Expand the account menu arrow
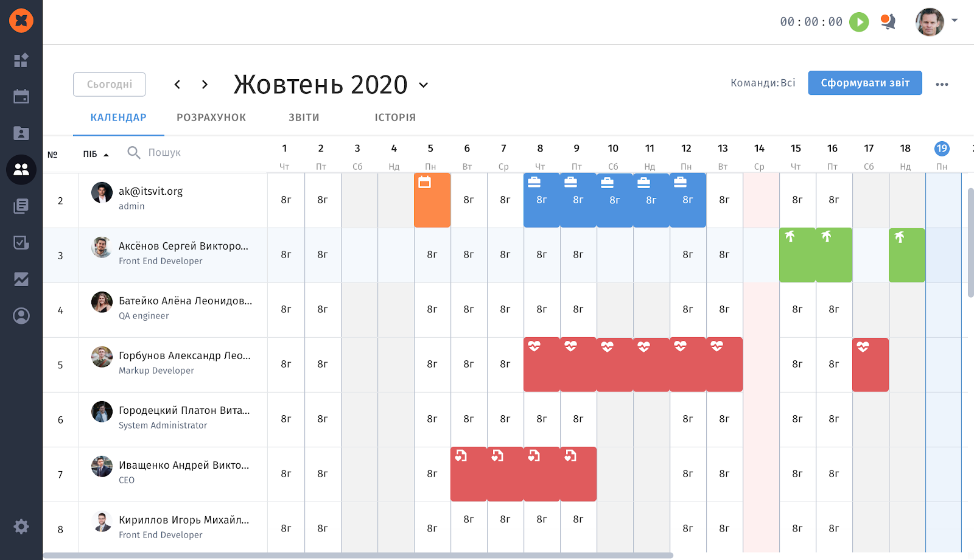This screenshot has width=974, height=560. click(x=955, y=21)
